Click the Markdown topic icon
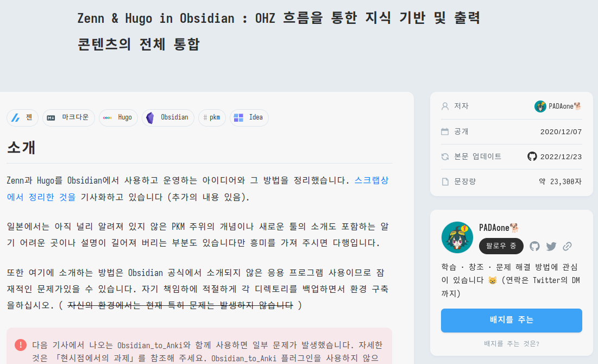Screen dimensions: 598x364 click(51, 117)
